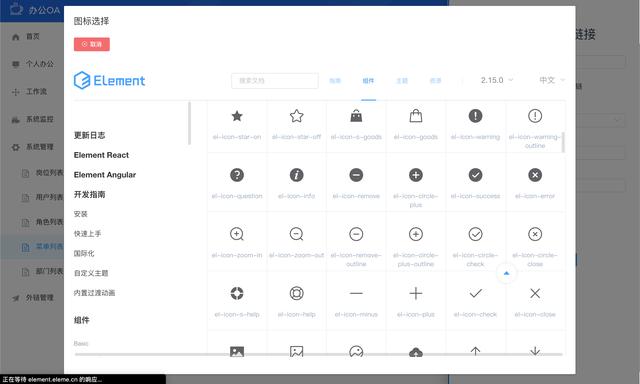Click the horizontal scrollbar at dialog bottom
Image resolution: width=640 pixels, height=384 pixels.
318,354
